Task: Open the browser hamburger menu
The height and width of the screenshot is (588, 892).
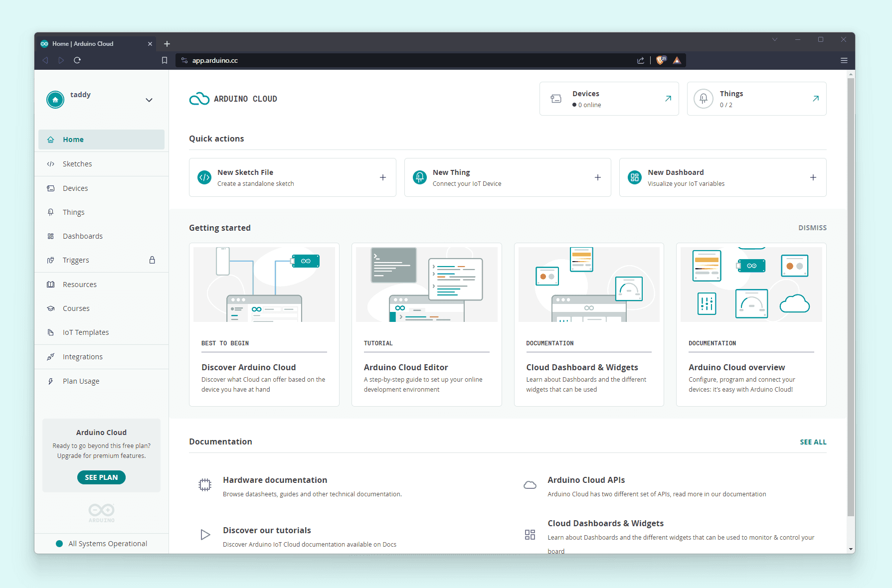Action: click(x=844, y=60)
